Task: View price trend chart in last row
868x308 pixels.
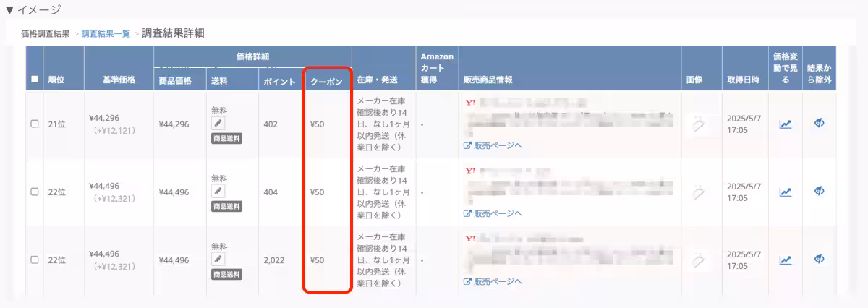Action: (x=785, y=260)
